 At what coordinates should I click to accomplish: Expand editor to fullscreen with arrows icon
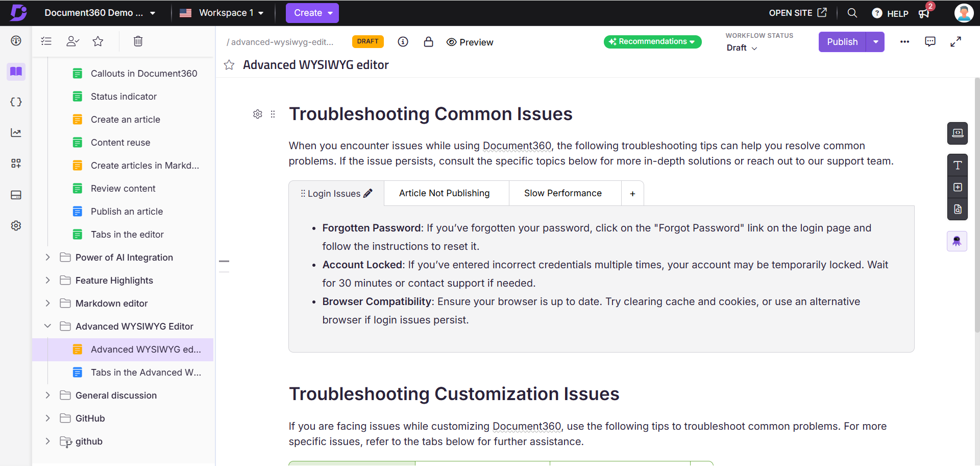956,42
